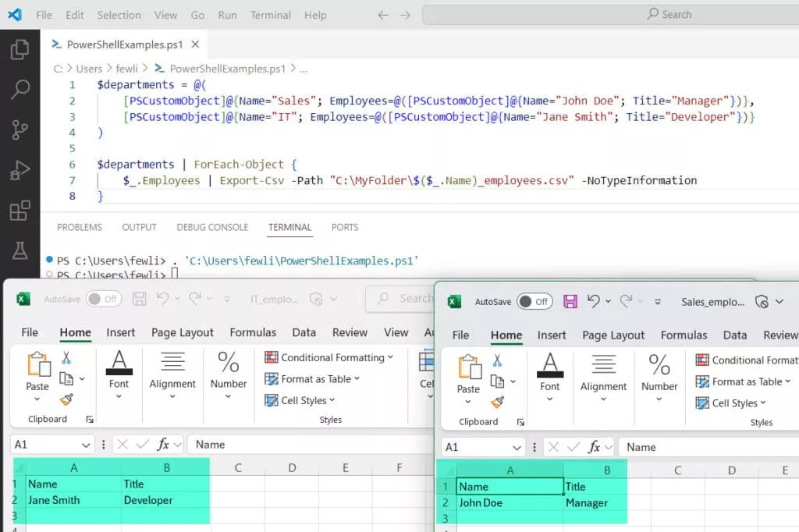
Task: Open the Terminal menu in VS Code
Action: pos(270,14)
